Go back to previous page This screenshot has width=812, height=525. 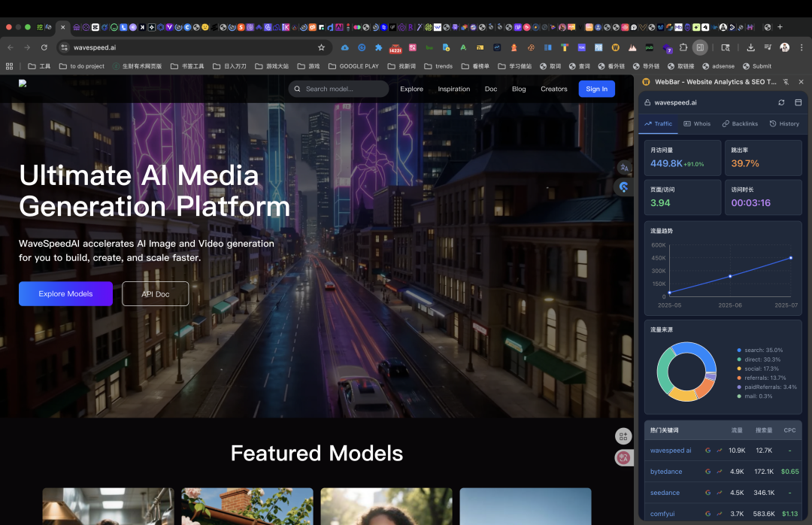point(11,47)
